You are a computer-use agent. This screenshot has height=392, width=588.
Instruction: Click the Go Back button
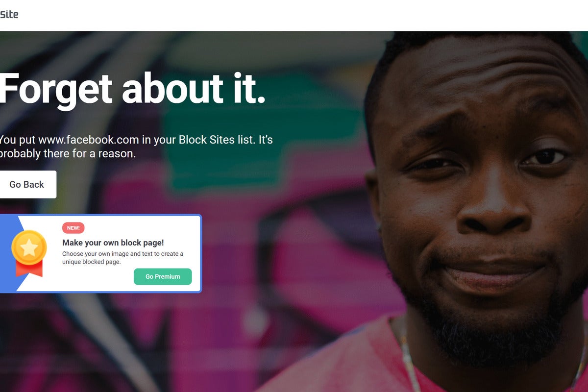click(27, 184)
